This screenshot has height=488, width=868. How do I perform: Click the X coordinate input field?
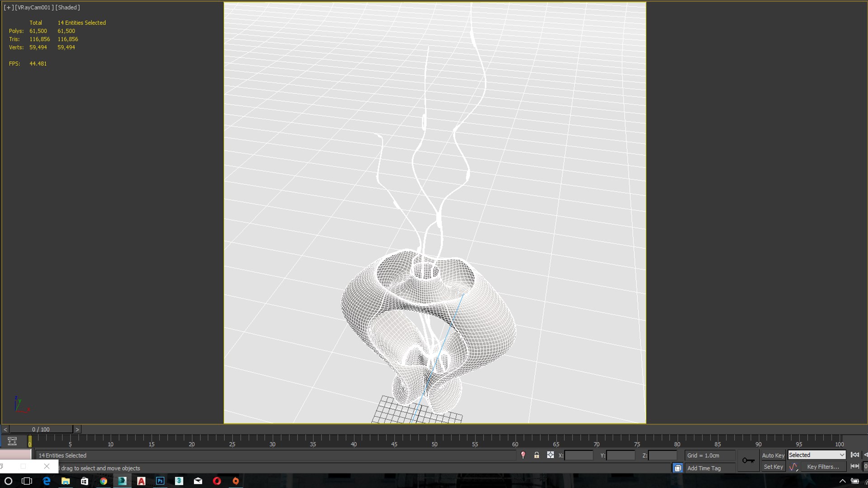click(579, 455)
